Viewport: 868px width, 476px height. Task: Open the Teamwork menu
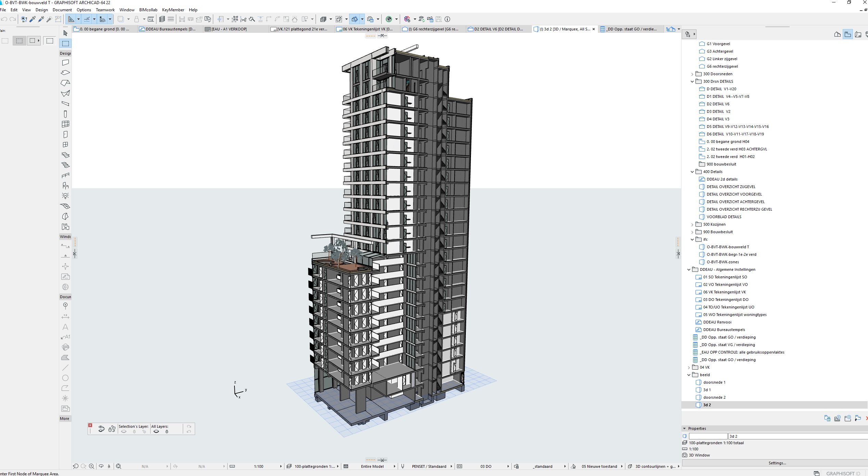(105, 10)
